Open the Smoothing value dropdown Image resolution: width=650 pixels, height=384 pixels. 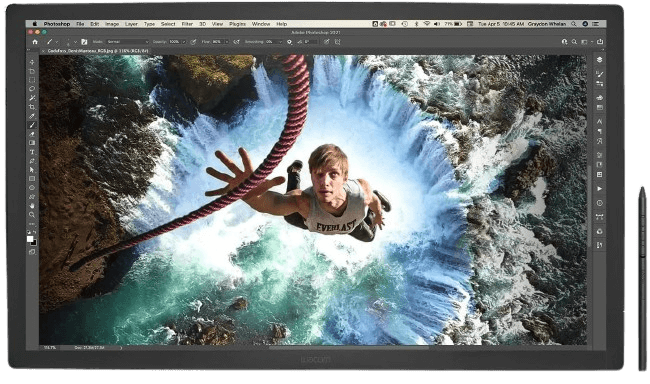[x=281, y=41]
